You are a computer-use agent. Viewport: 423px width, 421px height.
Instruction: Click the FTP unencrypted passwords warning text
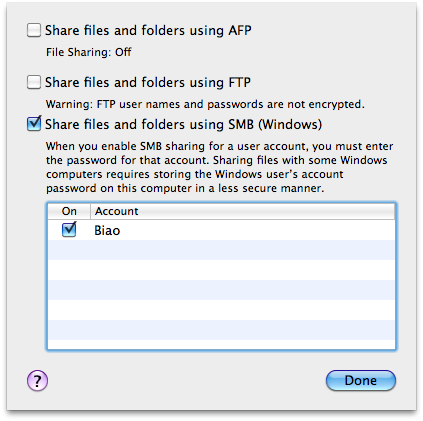point(205,104)
